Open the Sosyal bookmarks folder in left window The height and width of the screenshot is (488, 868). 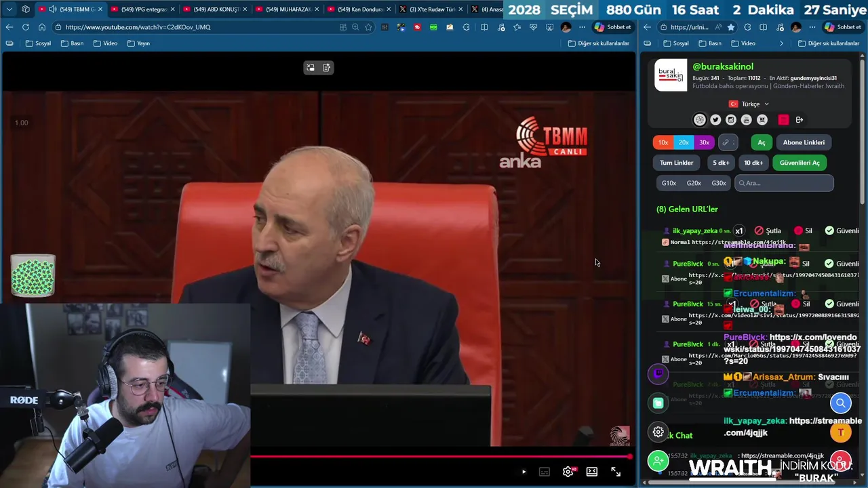pyautogui.click(x=38, y=43)
